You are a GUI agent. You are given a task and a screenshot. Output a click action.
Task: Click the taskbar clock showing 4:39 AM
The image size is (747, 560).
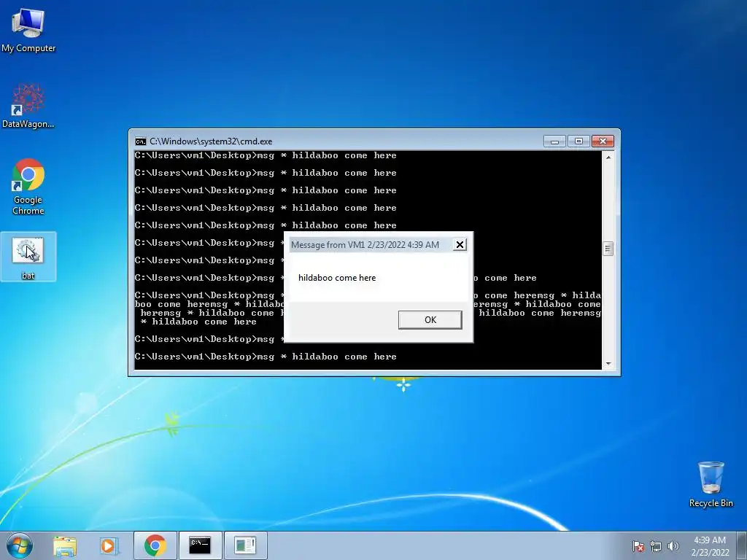pos(710,545)
